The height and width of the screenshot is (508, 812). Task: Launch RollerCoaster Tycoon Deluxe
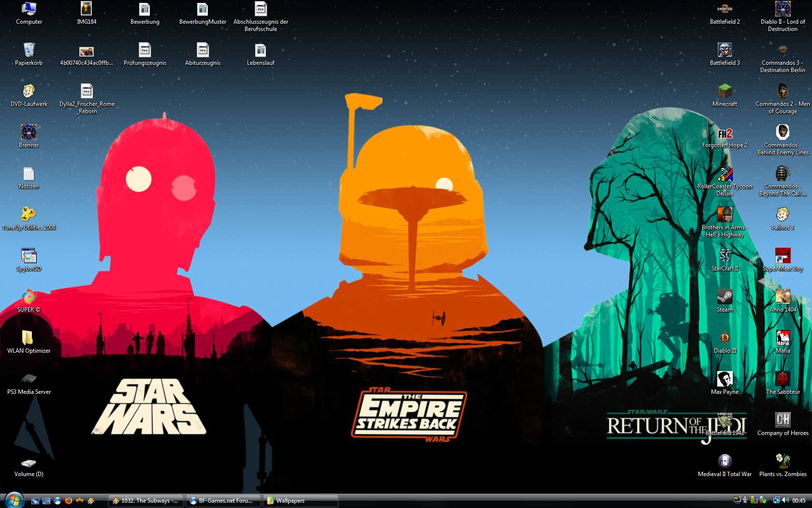pos(725,181)
